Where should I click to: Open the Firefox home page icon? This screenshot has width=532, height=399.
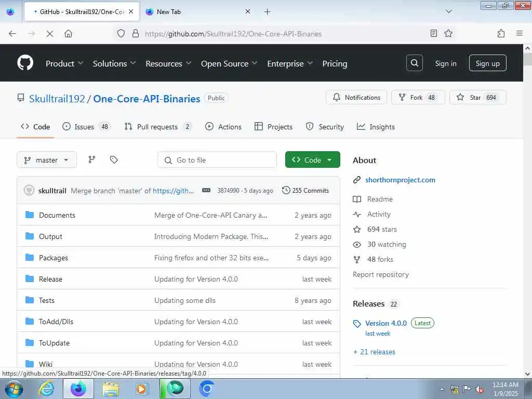68,34
